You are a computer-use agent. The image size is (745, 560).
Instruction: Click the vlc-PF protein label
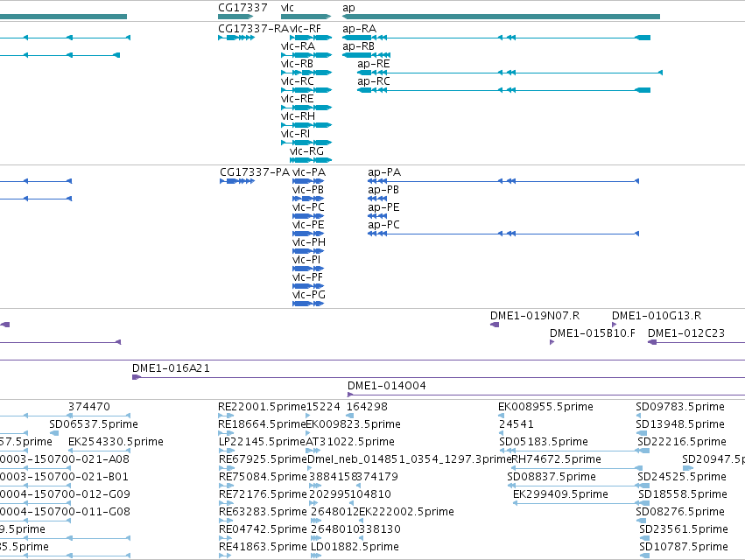click(307, 277)
